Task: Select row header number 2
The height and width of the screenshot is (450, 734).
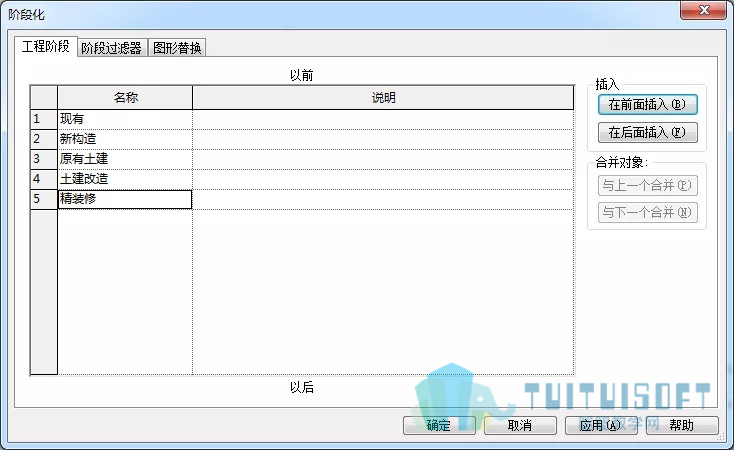Action: pos(44,139)
